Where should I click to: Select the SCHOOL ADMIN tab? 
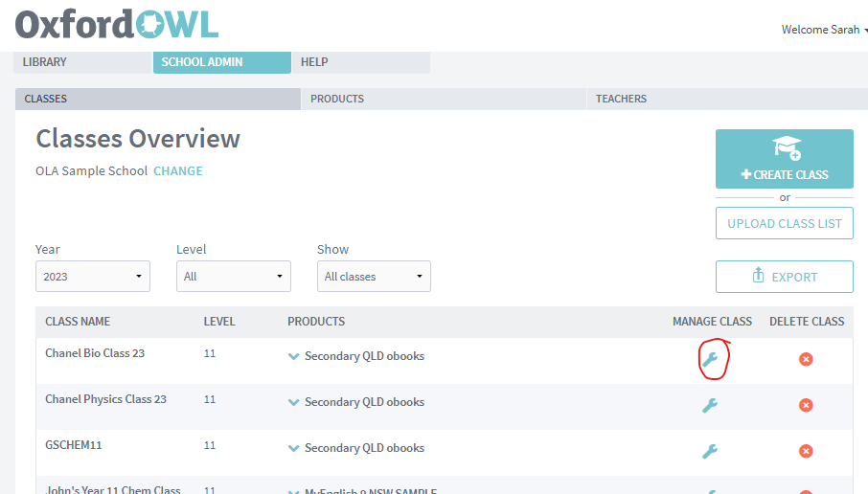point(222,62)
